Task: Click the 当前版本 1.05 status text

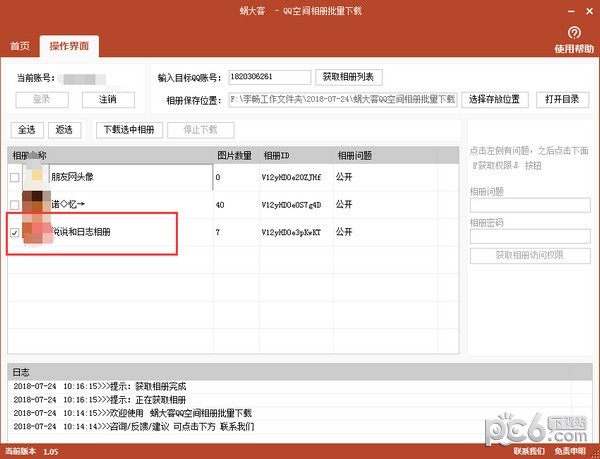Action: tap(31, 451)
